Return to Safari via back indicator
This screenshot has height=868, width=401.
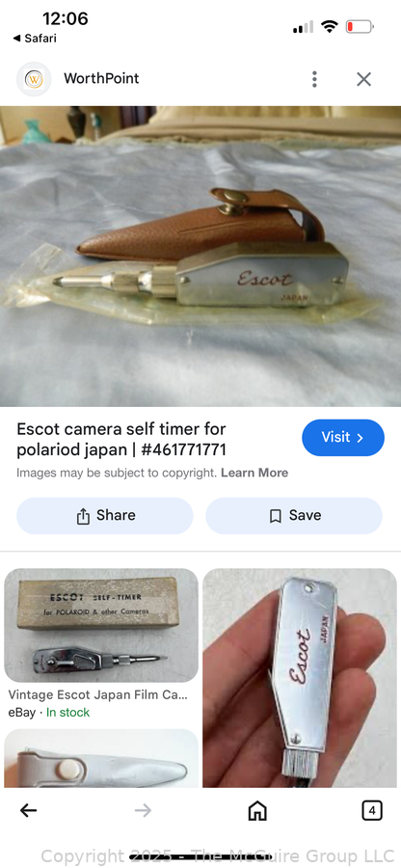(35, 39)
